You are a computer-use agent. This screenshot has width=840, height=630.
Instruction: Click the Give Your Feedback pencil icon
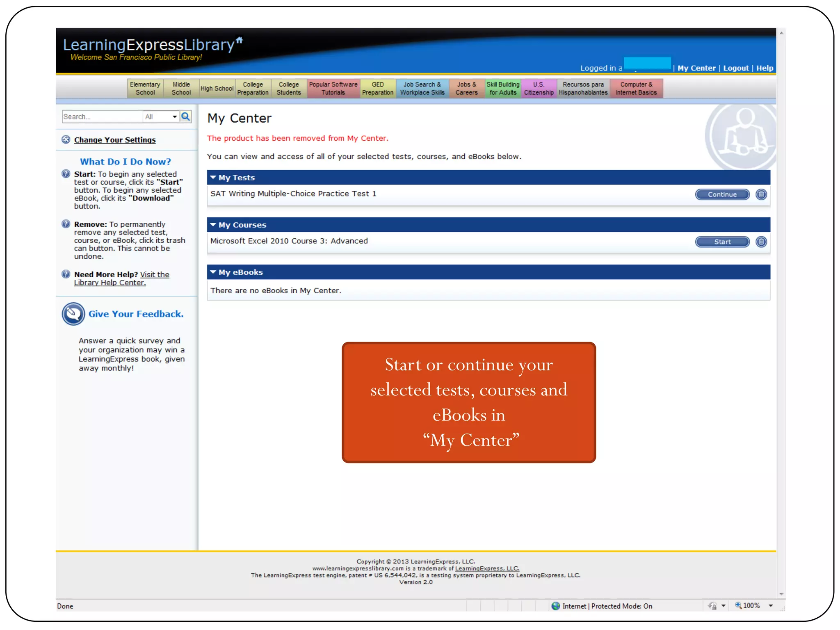pyautogui.click(x=73, y=314)
